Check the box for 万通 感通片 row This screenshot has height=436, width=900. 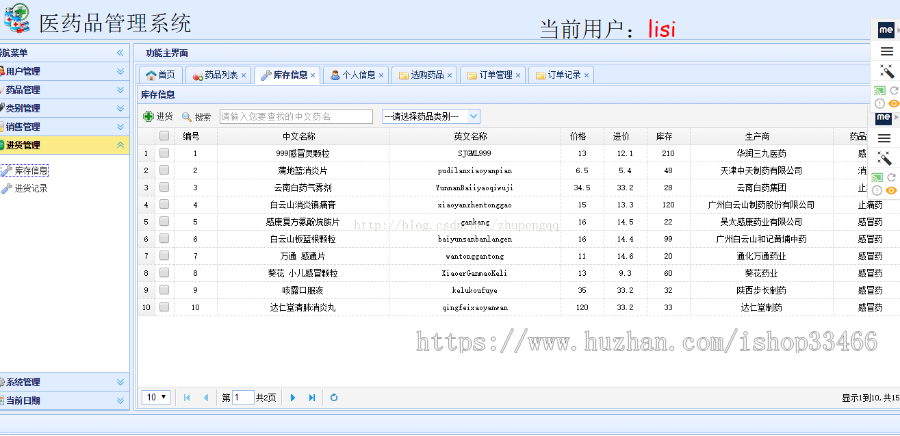click(164, 256)
